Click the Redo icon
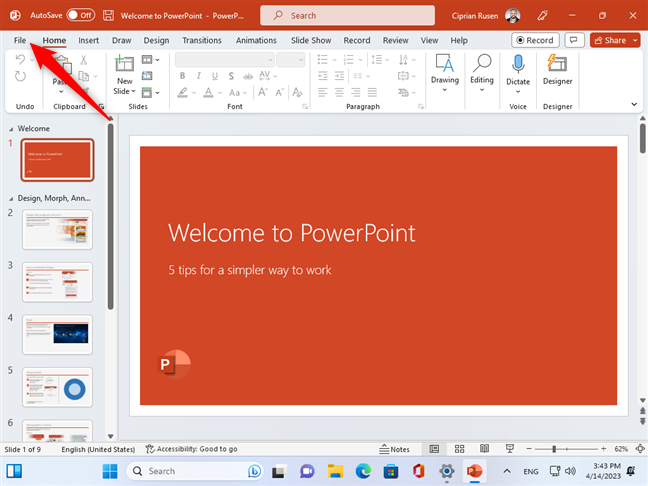 (x=20, y=76)
